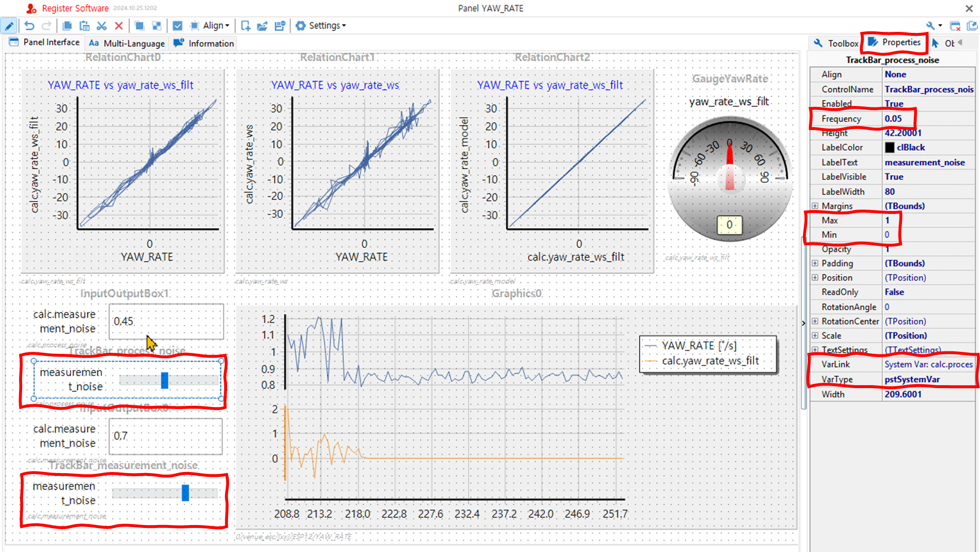Click the scissors cut icon
The height and width of the screenshot is (552, 980).
[x=102, y=26]
